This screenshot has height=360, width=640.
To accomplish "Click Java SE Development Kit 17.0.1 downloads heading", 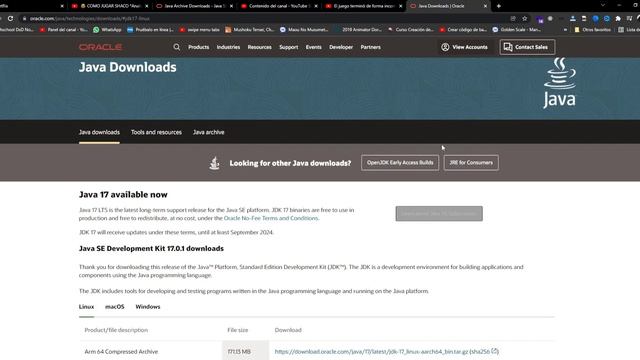I will pos(151,248).
